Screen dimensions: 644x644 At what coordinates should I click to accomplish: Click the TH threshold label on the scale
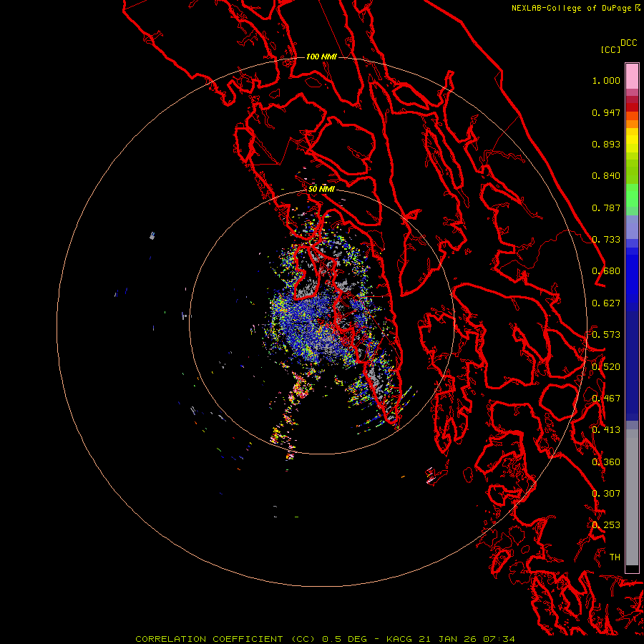coord(615,557)
